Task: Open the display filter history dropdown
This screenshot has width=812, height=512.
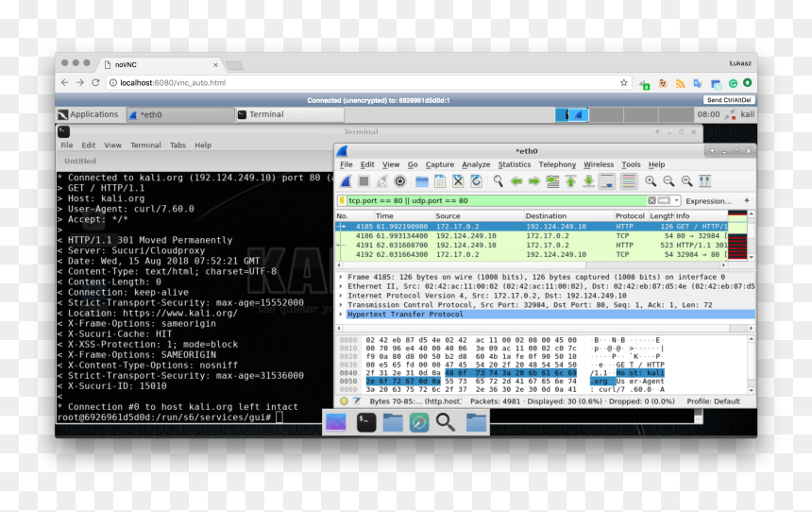Action: pos(676,200)
